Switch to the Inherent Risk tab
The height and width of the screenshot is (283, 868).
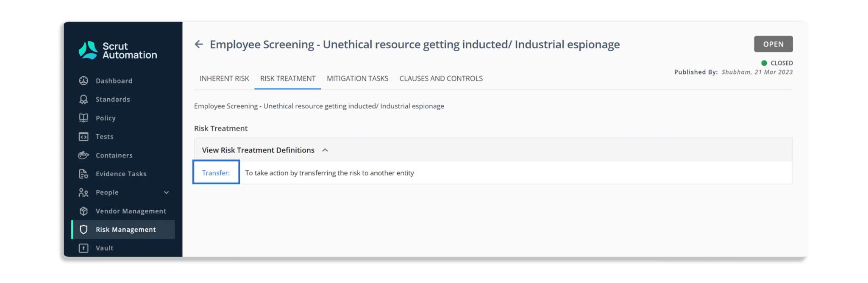224,78
